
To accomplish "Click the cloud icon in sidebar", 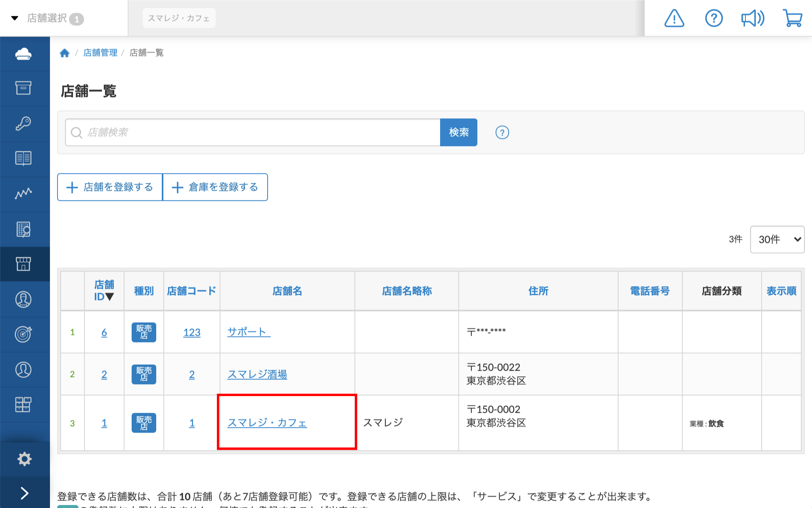I will (23, 54).
